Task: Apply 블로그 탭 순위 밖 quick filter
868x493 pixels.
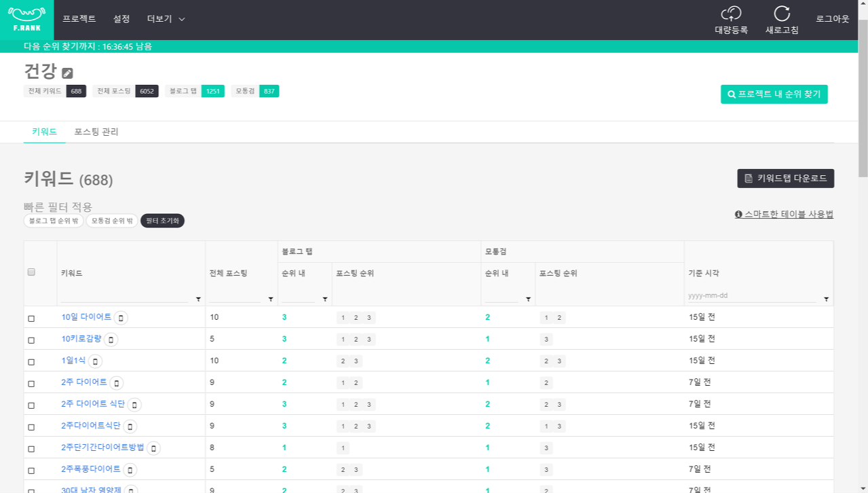Action: point(54,221)
